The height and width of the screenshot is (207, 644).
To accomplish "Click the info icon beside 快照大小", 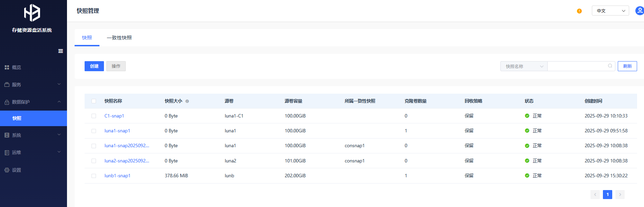I will pos(187,101).
